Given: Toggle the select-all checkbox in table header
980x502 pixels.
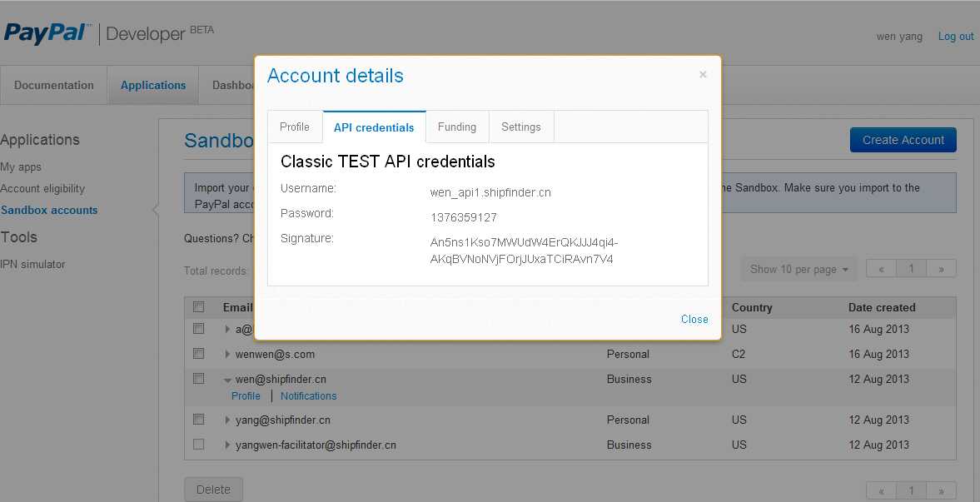Looking at the screenshot, I should click(198, 307).
